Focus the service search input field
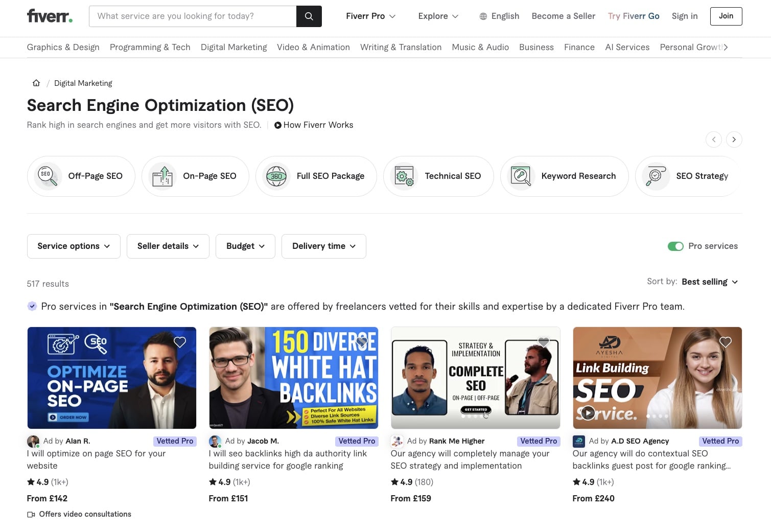The height and width of the screenshot is (532, 771). pyautogui.click(x=193, y=16)
